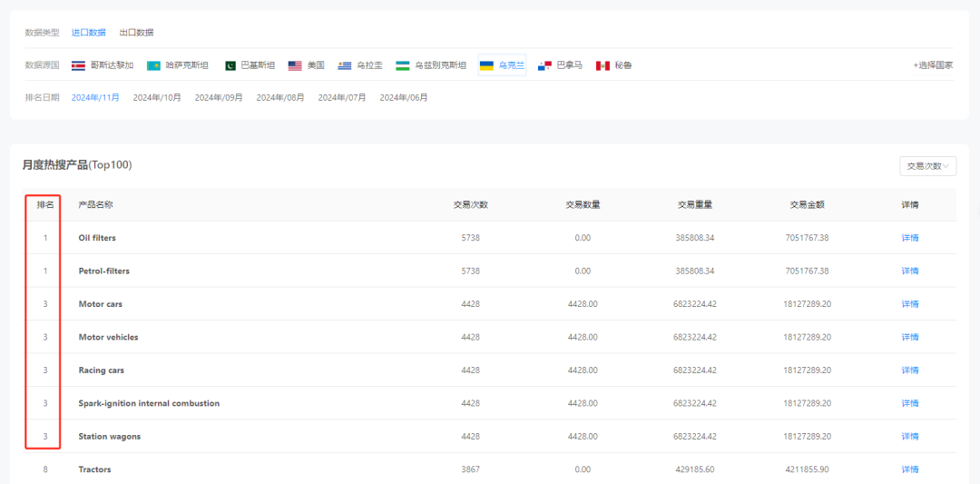980x484 pixels.
Task: Click the Tractors product name
Action: coord(94,469)
